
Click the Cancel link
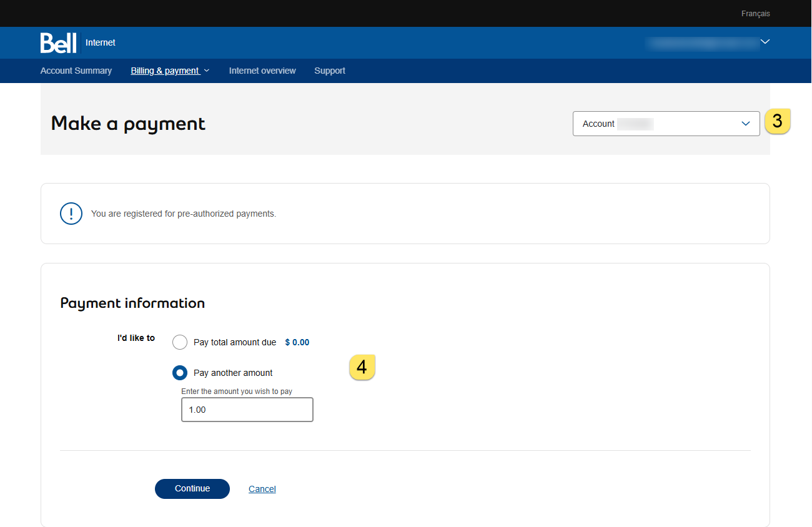click(262, 489)
